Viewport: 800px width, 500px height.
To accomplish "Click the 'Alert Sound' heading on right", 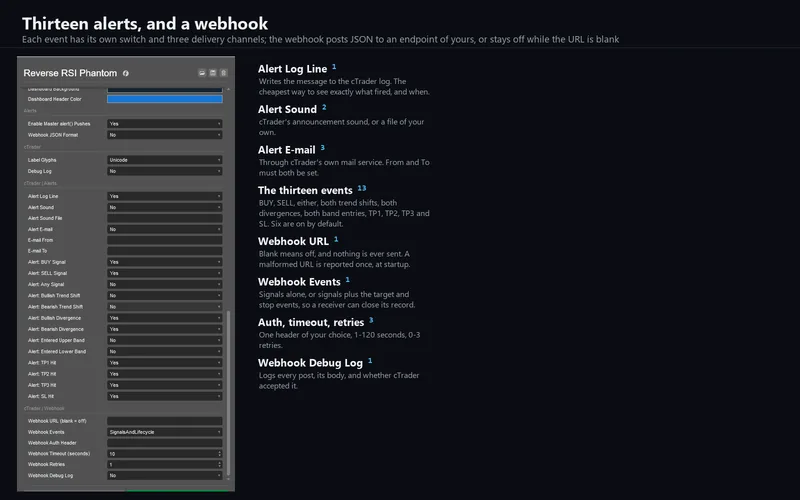I will coord(287,109).
